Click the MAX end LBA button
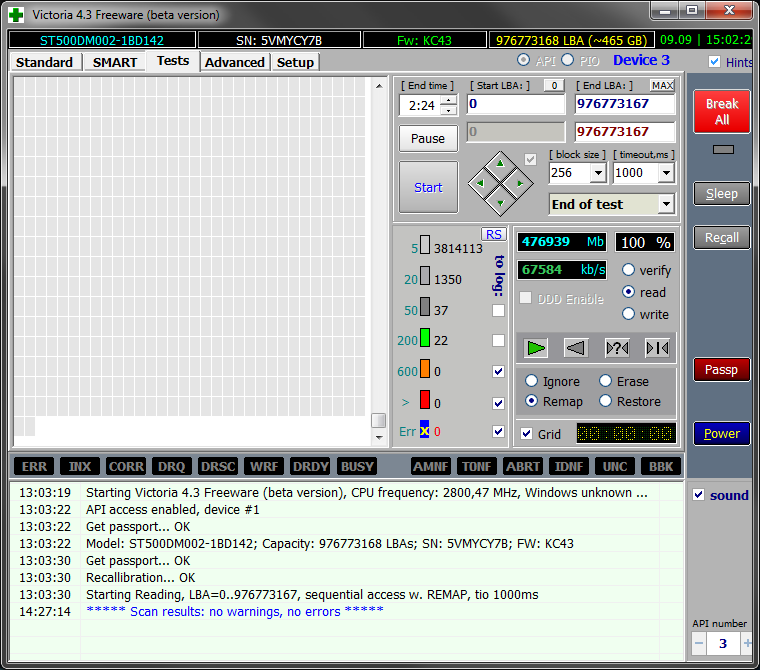 (662, 86)
